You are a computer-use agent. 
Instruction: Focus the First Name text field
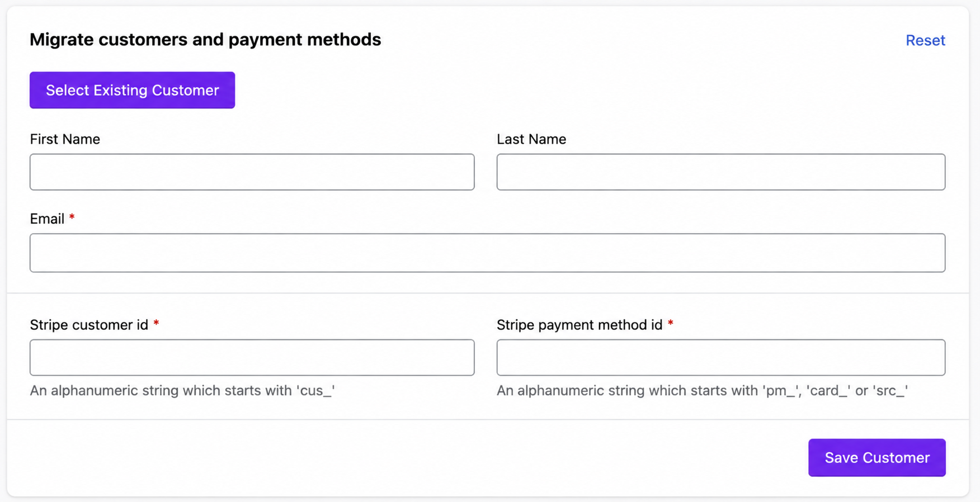[x=252, y=172]
